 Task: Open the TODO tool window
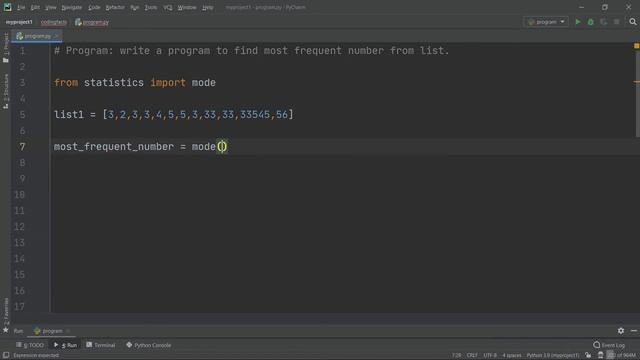[29, 345]
